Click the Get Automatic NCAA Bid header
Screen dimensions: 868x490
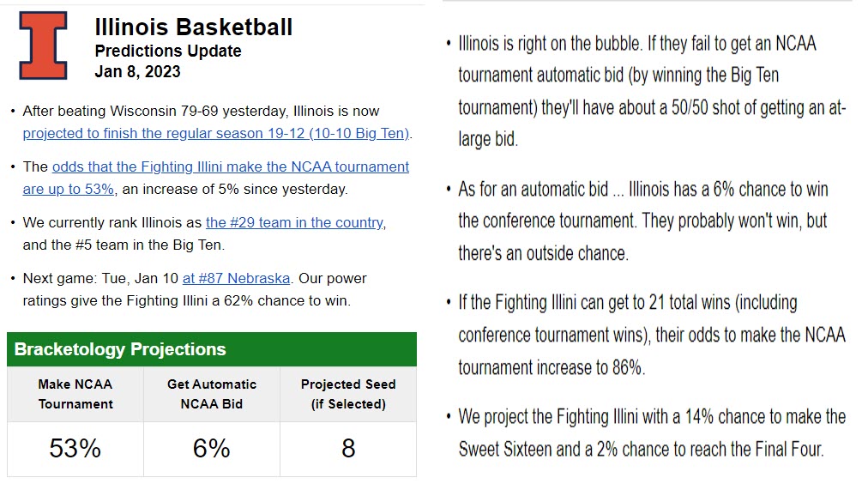pos(212,394)
